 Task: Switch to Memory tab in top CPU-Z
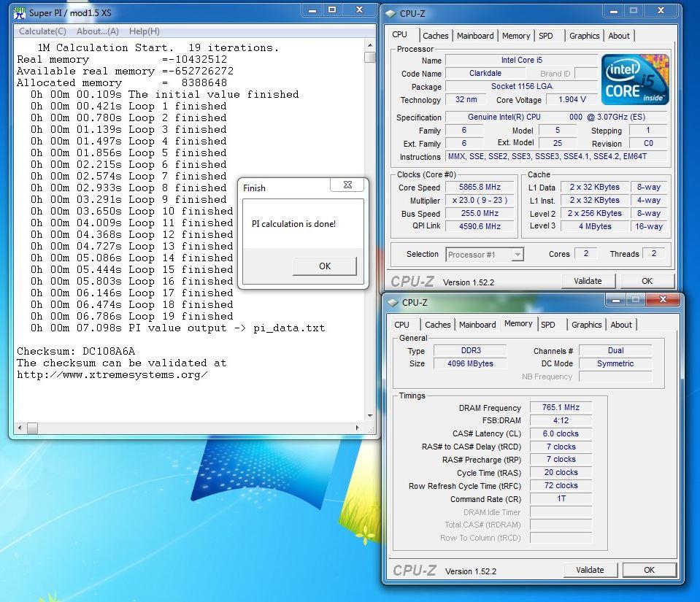515,36
